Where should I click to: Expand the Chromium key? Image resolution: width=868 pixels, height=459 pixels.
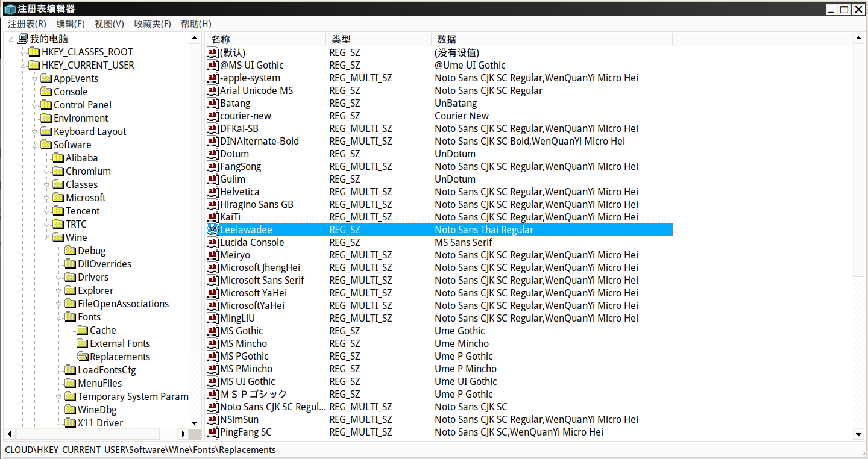[47, 172]
